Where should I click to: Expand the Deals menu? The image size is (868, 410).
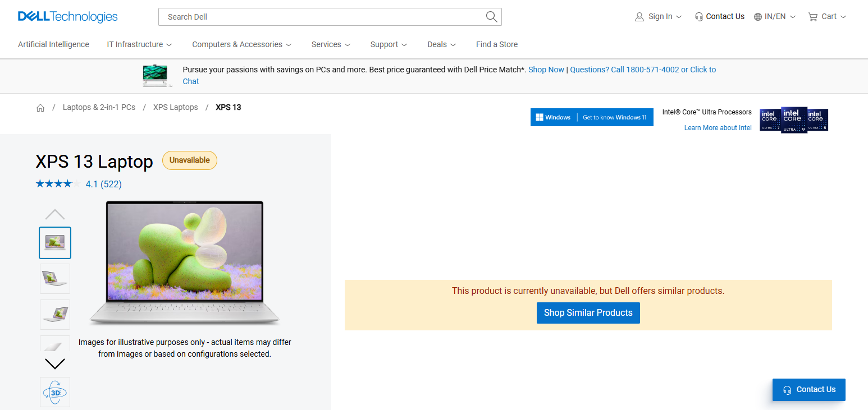click(x=442, y=44)
